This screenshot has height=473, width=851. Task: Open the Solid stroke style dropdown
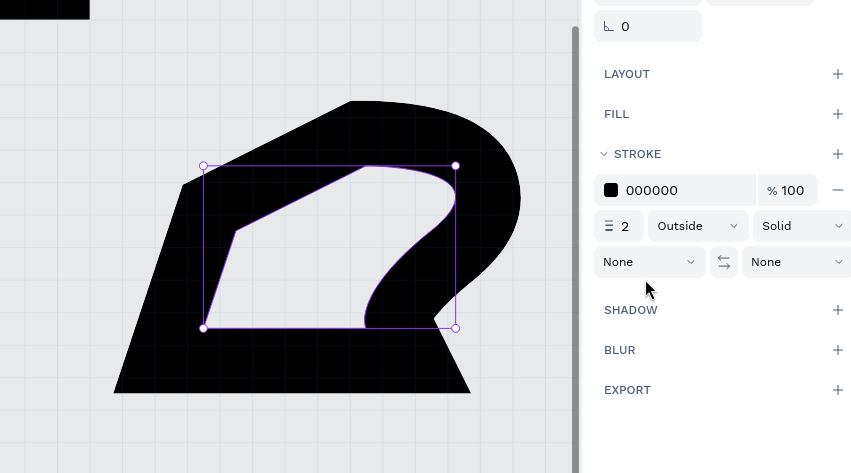pos(801,226)
